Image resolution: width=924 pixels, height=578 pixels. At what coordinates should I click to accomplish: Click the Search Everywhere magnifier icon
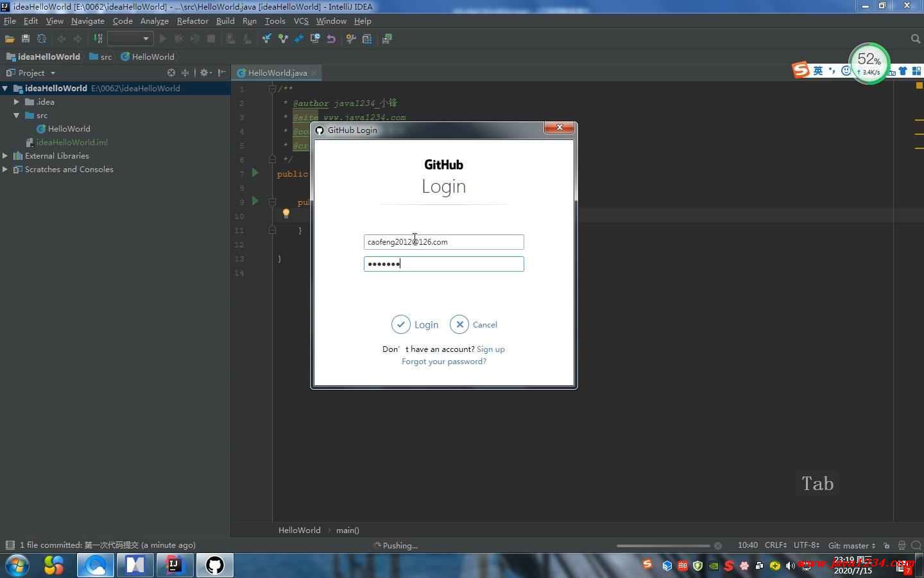pyautogui.click(x=916, y=39)
